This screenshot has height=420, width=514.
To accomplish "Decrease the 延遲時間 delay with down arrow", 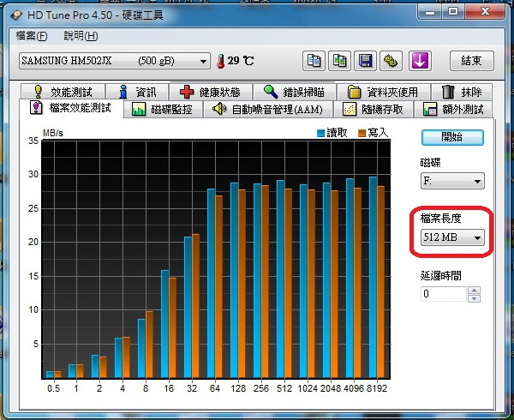I will click(475, 298).
